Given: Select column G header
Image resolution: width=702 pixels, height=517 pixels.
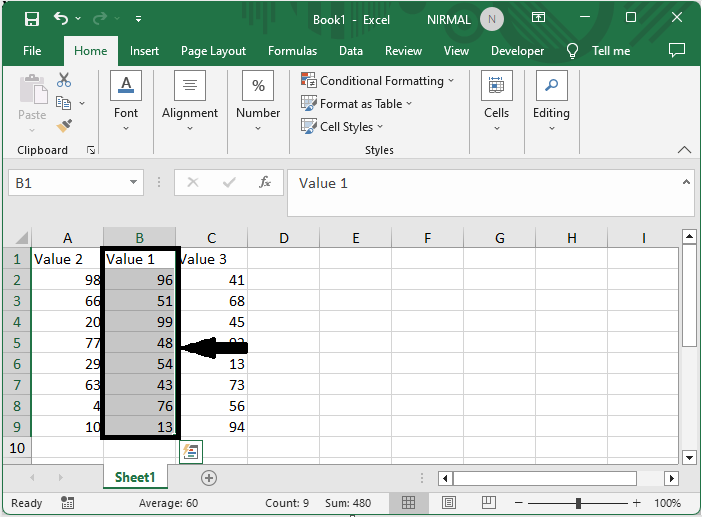Looking at the screenshot, I should tap(500, 238).
